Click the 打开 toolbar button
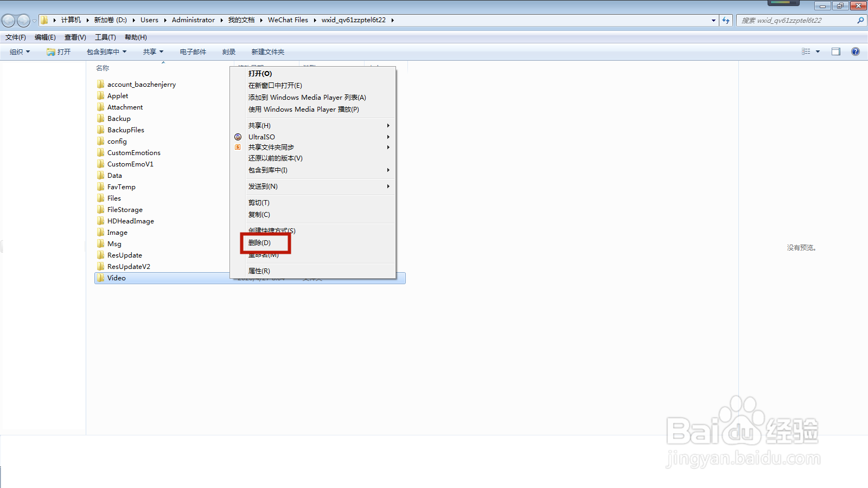868x488 pixels. point(59,52)
